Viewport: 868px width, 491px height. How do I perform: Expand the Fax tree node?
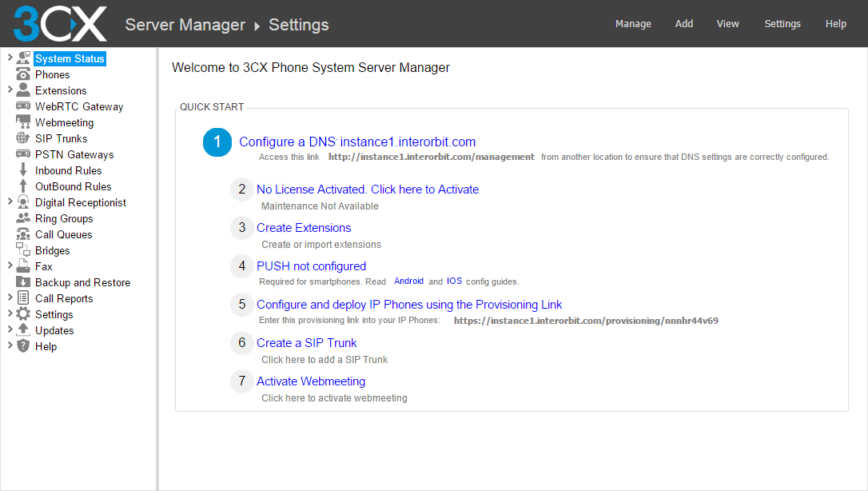pyautogui.click(x=10, y=265)
